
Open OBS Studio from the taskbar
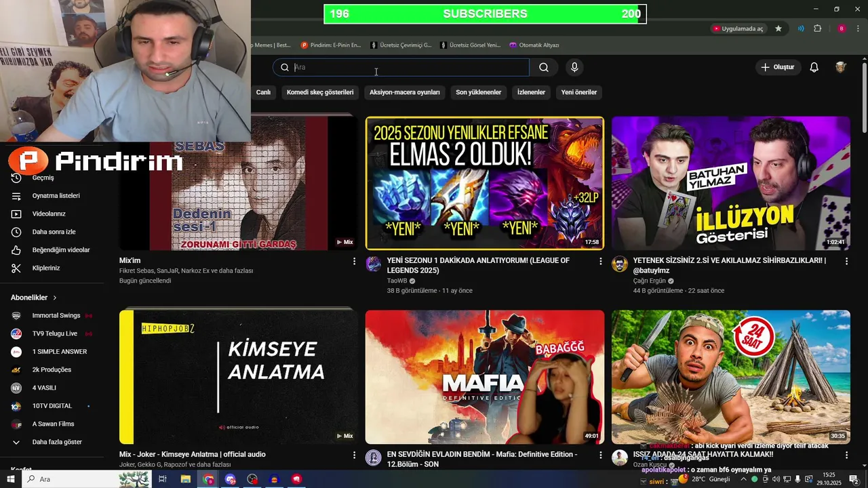(x=252, y=479)
